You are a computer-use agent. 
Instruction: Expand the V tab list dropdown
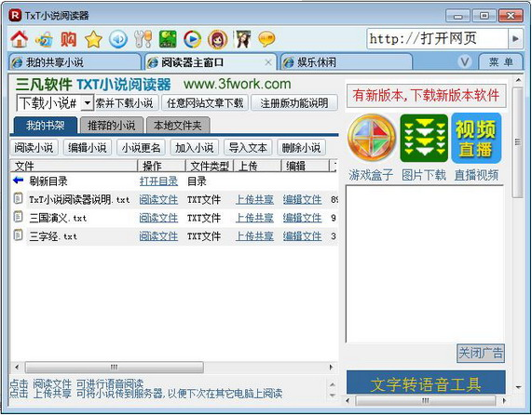[x=465, y=62]
